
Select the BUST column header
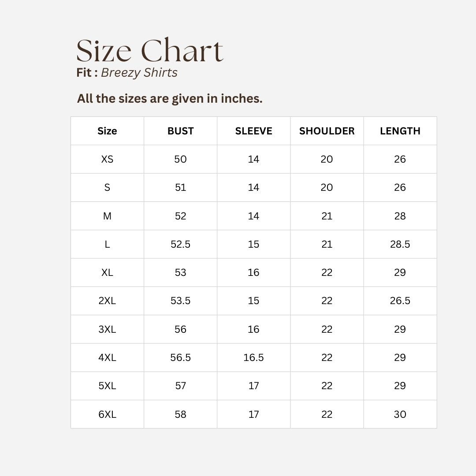pos(180,131)
